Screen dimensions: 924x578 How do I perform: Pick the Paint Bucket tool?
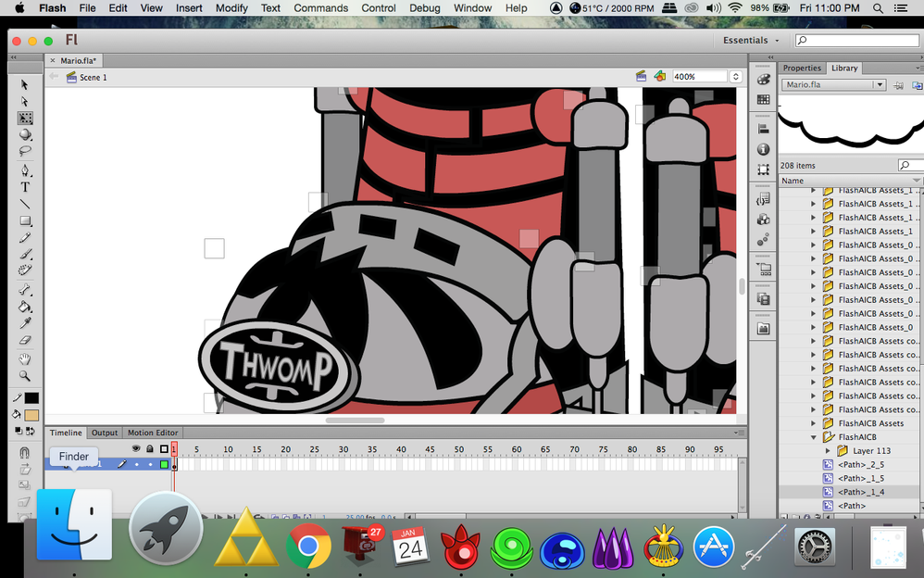(25, 307)
